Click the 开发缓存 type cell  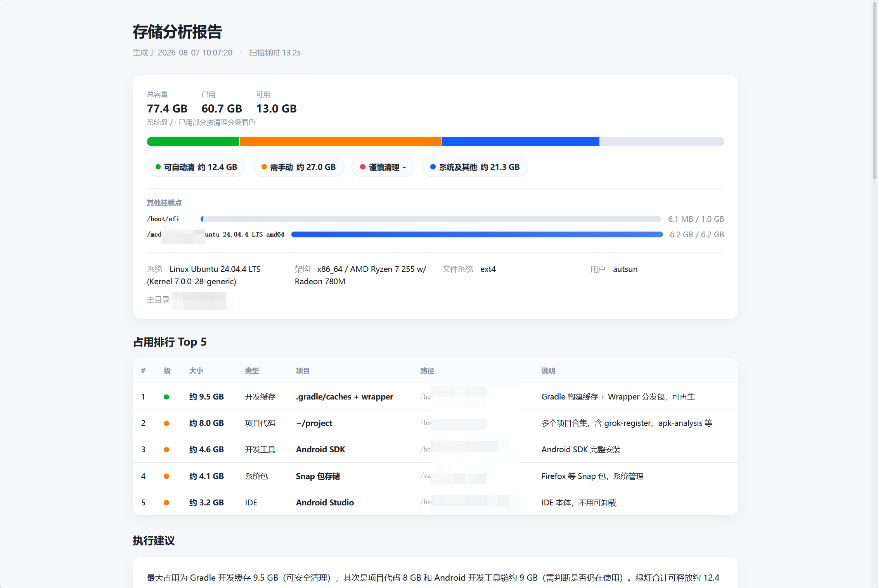click(x=260, y=397)
